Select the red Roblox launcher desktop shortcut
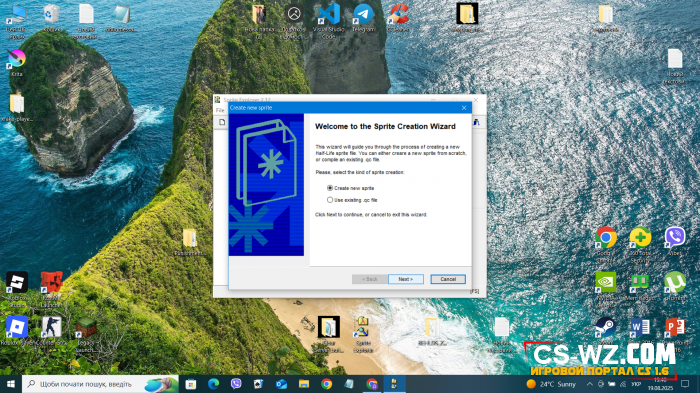This screenshot has height=393, width=700. tap(51, 289)
